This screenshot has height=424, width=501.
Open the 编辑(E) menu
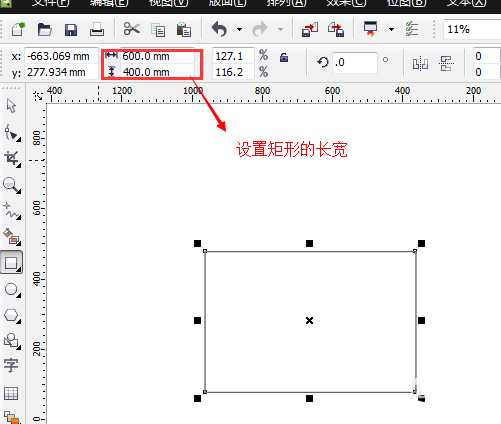[x=109, y=3]
